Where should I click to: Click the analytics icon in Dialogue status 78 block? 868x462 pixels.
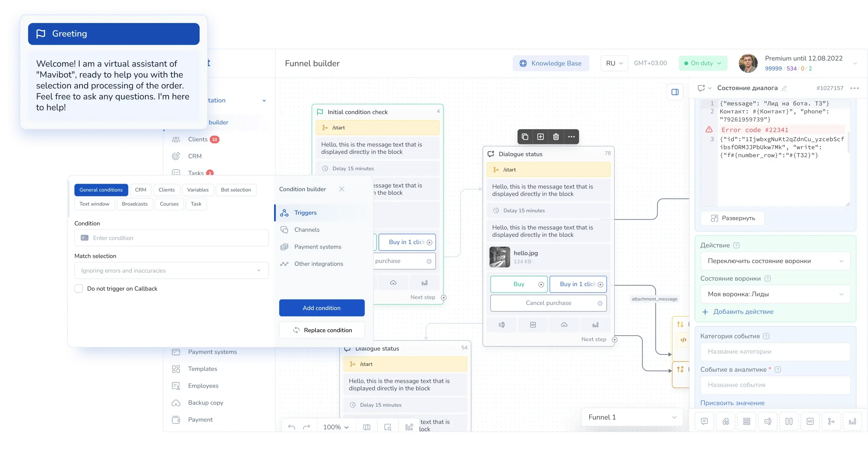[595, 325]
